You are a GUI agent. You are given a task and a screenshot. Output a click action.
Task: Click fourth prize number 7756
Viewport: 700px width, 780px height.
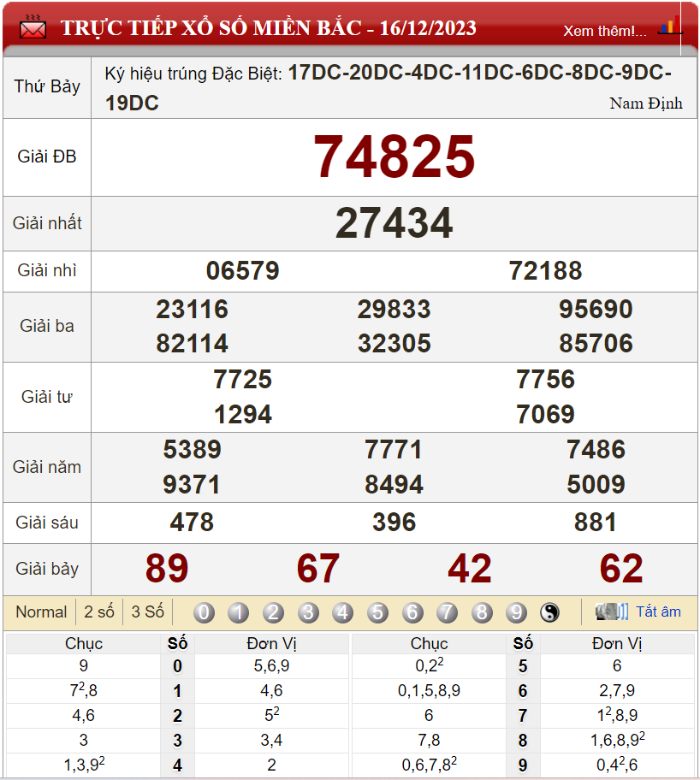coord(545,380)
